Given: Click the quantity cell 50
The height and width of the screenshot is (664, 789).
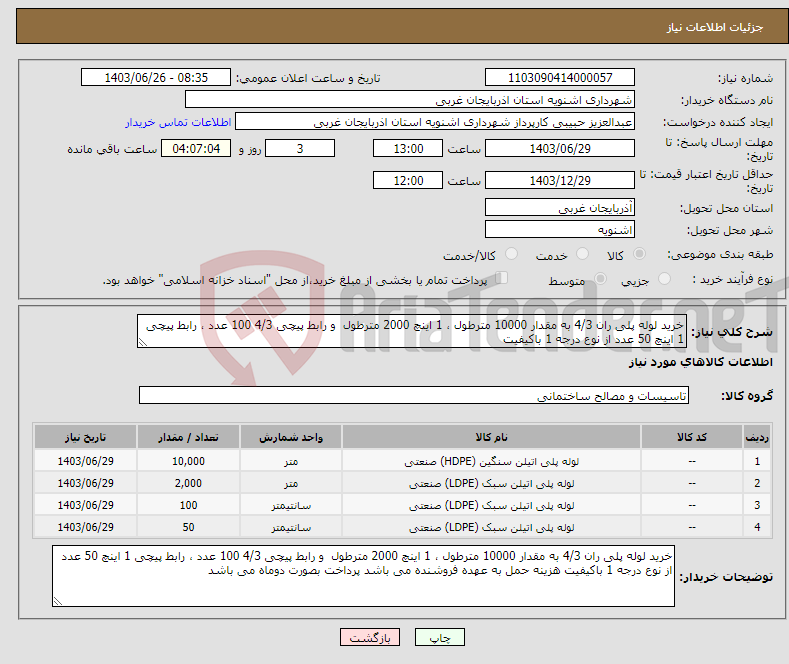Looking at the screenshot, I should pyautogui.click(x=188, y=528).
